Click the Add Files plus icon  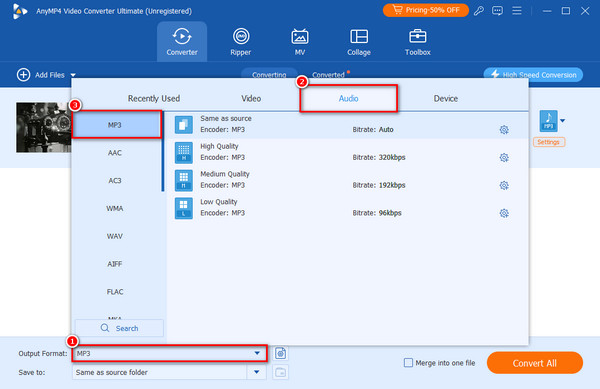coord(23,75)
